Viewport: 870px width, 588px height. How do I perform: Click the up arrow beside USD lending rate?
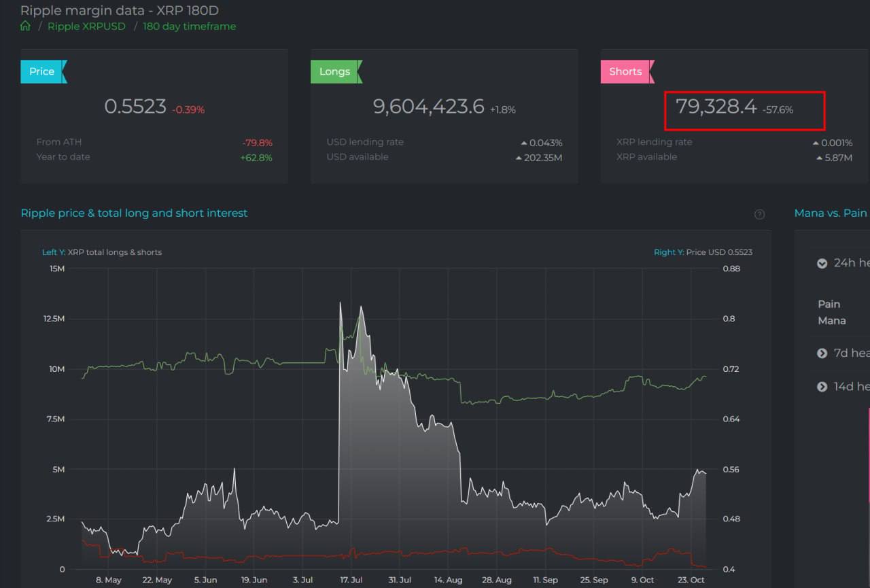[523, 143]
